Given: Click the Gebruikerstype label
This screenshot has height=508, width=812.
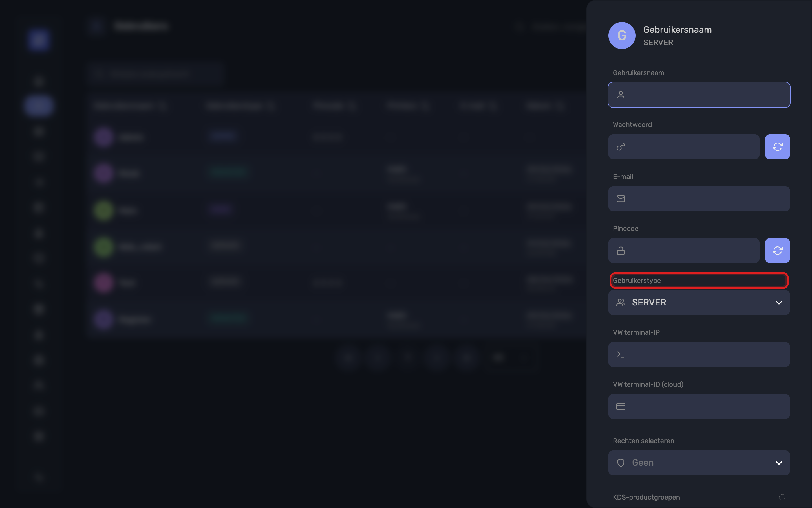Looking at the screenshot, I should coord(637,280).
